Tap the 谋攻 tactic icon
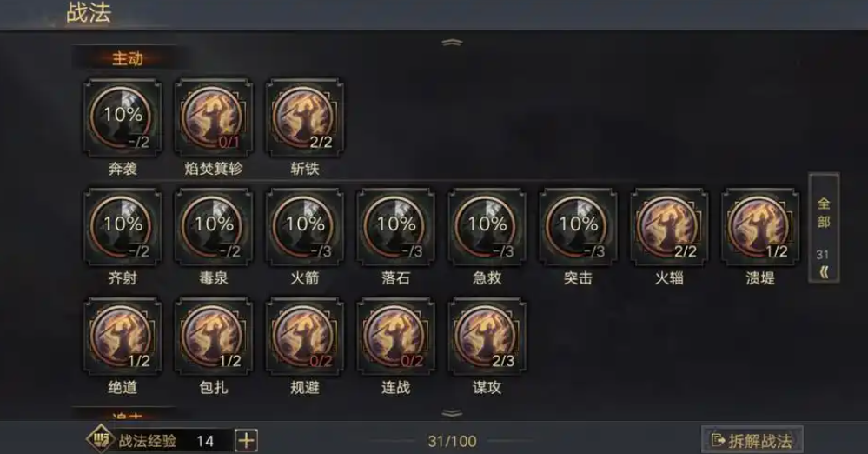 coord(487,336)
